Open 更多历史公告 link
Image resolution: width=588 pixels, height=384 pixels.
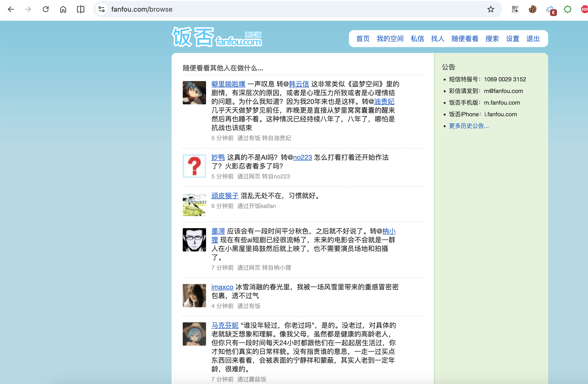[x=468, y=126]
